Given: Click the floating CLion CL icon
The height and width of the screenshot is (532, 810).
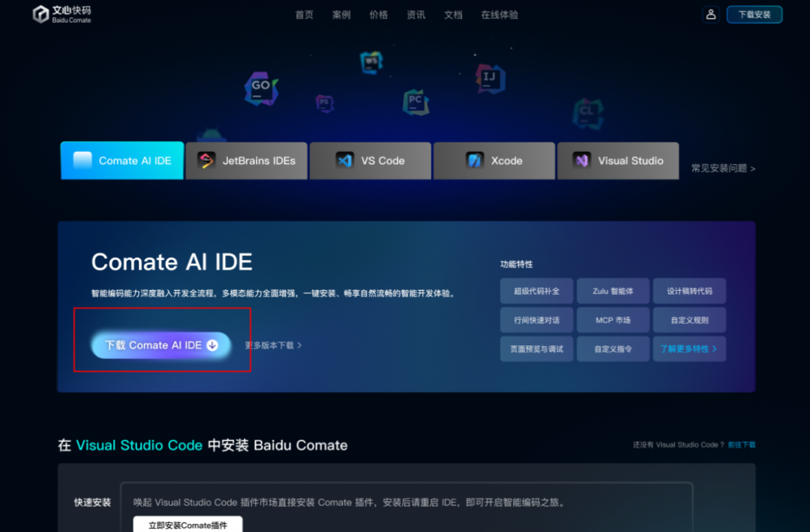Looking at the screenshot, I should 587,114.
